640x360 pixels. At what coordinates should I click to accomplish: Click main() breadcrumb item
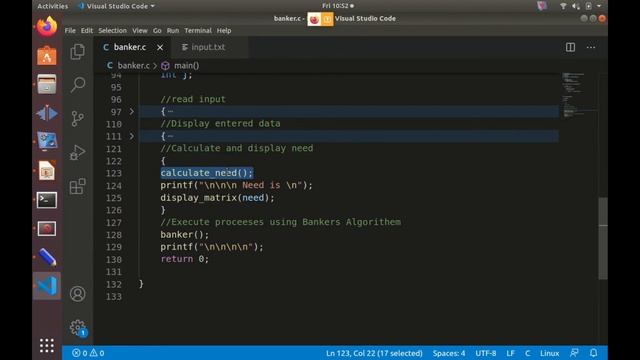pos(187,66)
